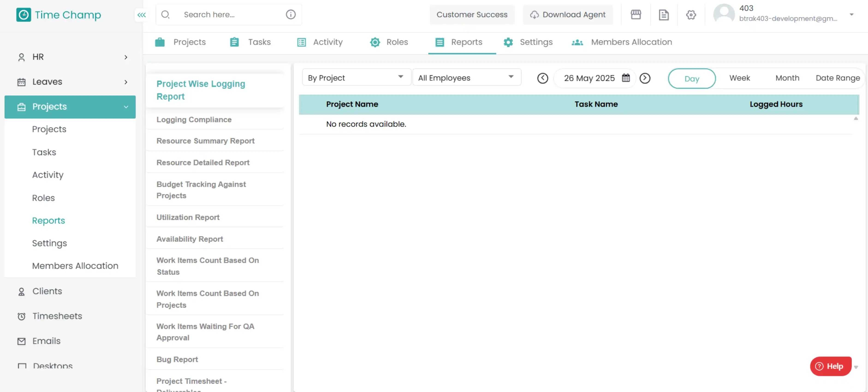Switch to Month view
Image resolution: width=868 pixels, height=392 pixels.
(787, 78)
